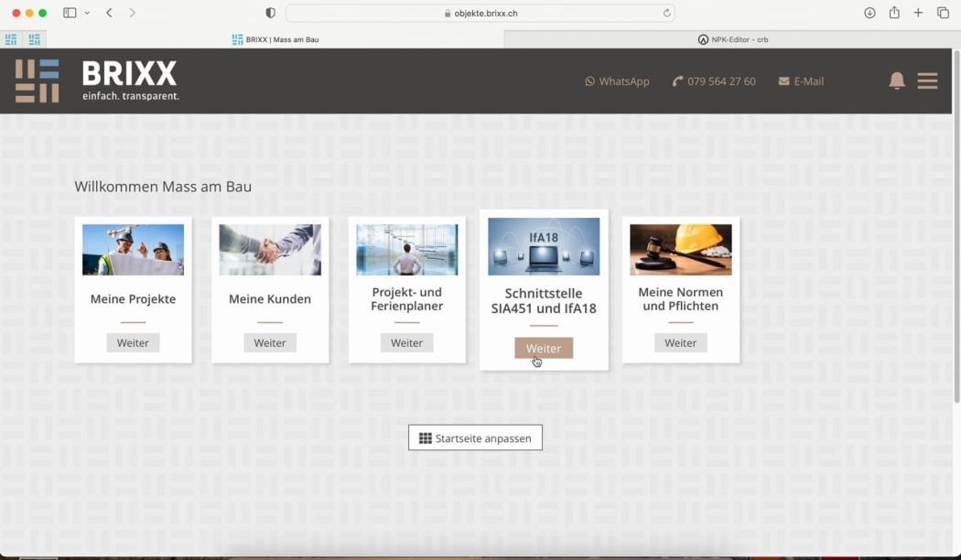The width and height of the screenshot is (961, 560).
Task: Click the Safari share icon
Action: 894,12
